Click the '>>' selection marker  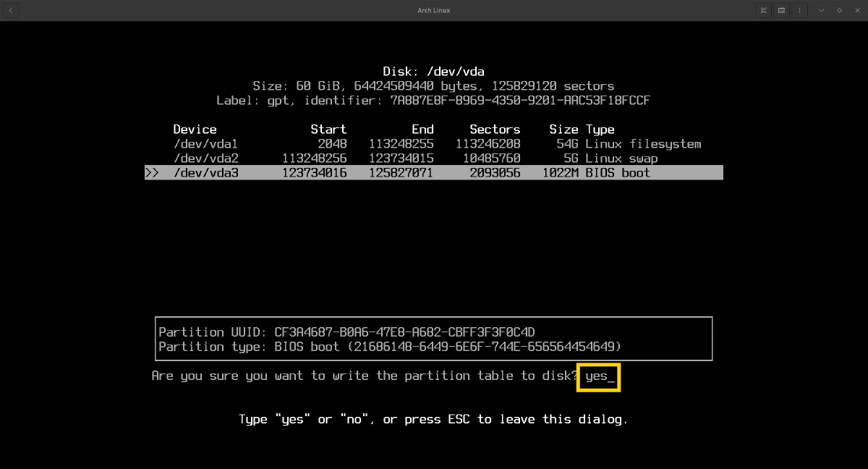[x=152, y=173]
